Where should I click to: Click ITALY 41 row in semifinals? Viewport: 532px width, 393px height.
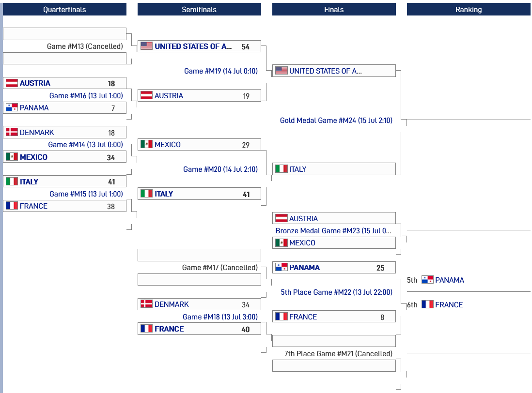[x=199, y=194]
